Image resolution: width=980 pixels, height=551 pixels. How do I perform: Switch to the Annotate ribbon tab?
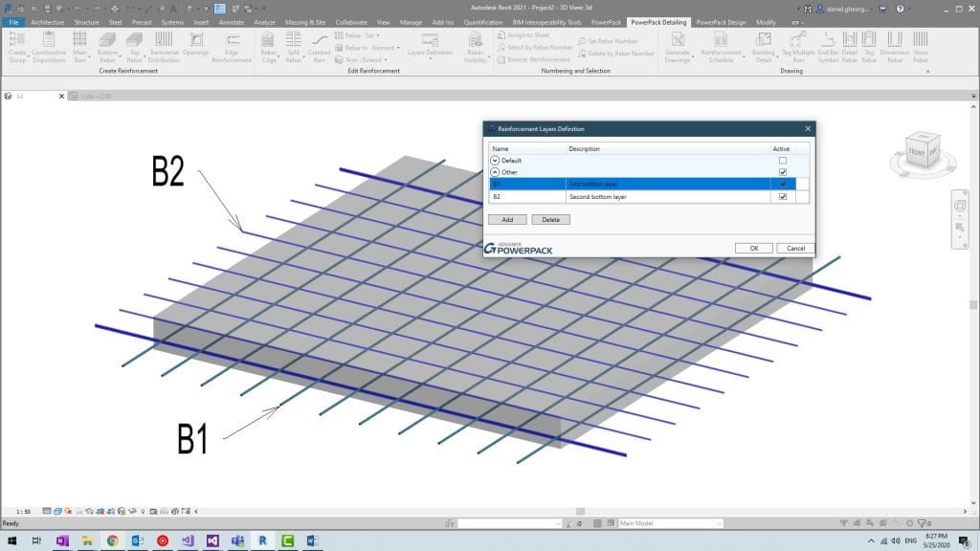(232, 22)
